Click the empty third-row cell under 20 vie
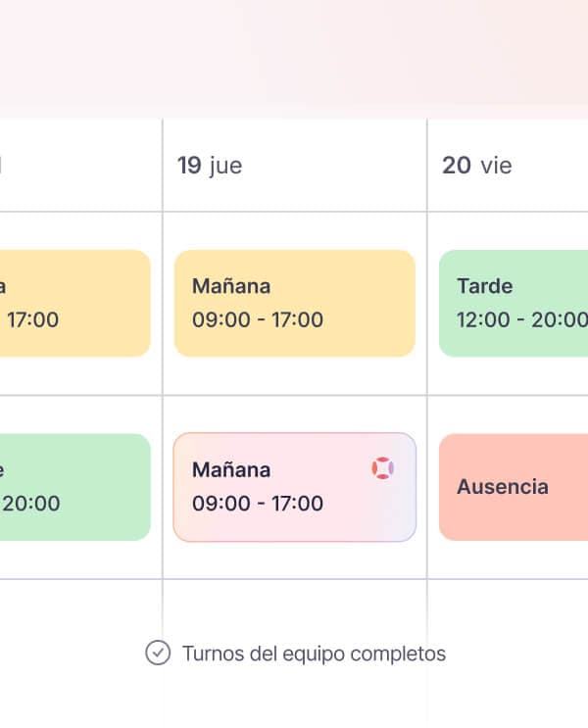 tap(508, 606)
